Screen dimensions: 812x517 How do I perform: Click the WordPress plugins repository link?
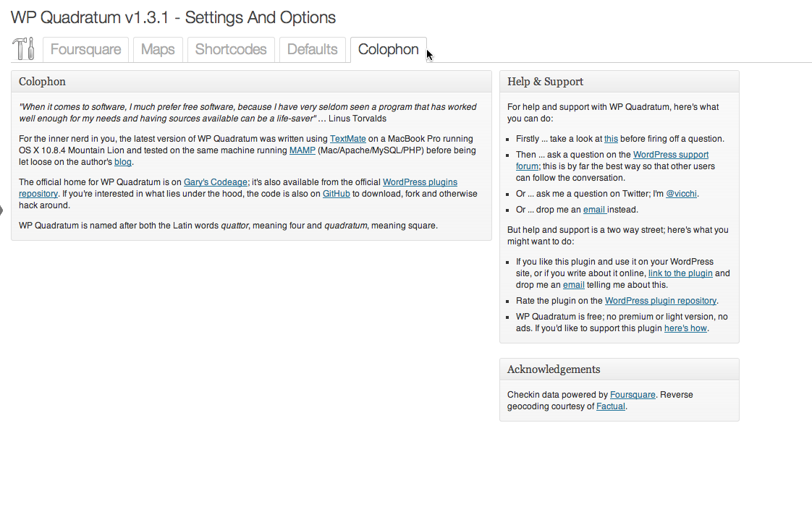coord(420,182)
